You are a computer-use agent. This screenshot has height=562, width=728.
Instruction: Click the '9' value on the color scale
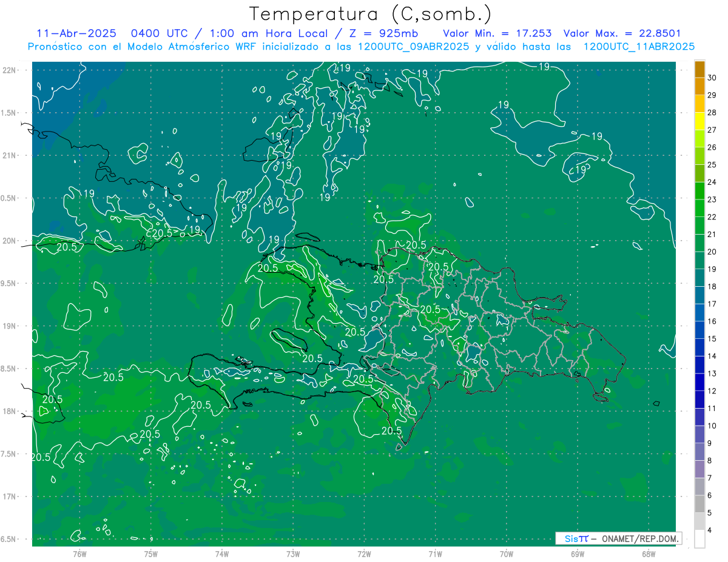tap(710, 443)
